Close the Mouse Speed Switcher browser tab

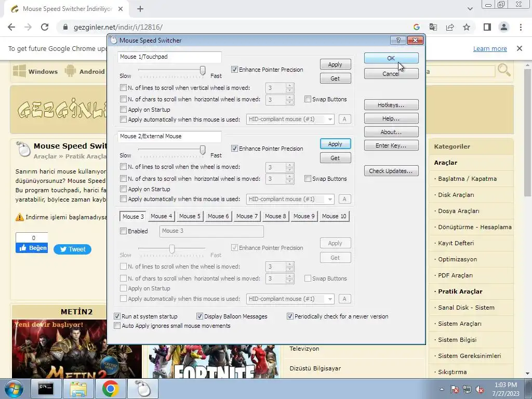click(x=121, y=9)
